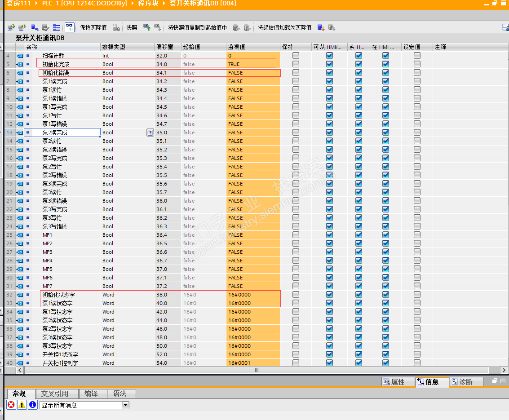Click breadcrumb PLC_1 [CPU 1214C DC/DC/Rly]

click(x=84, y=4)
